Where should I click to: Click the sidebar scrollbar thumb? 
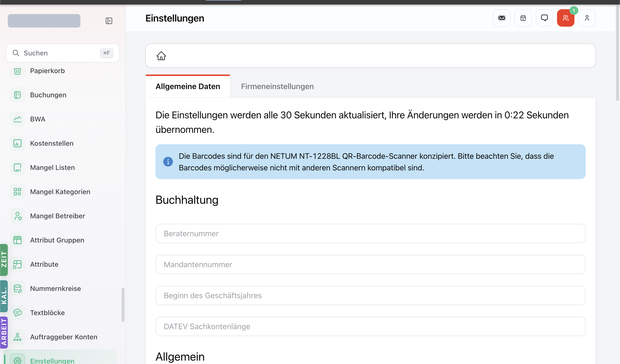[x=123, y=305]
